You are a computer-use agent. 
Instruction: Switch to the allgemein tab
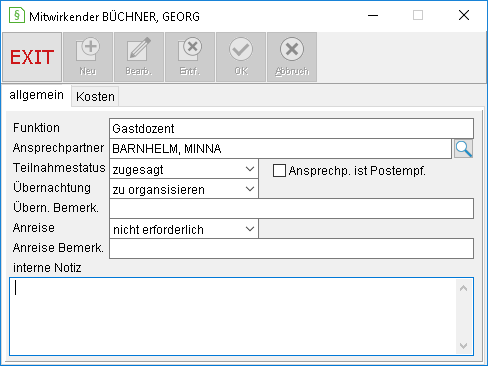tap(36, 95)
